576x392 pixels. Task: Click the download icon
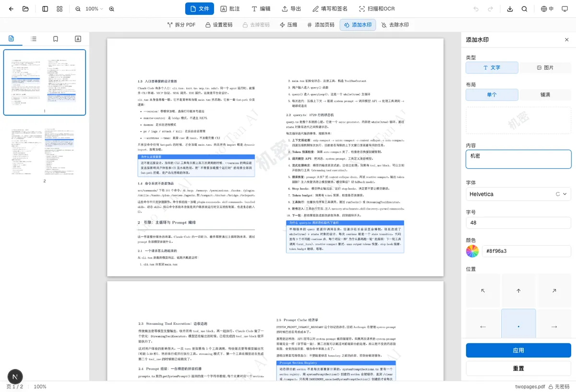coord(510,9)
